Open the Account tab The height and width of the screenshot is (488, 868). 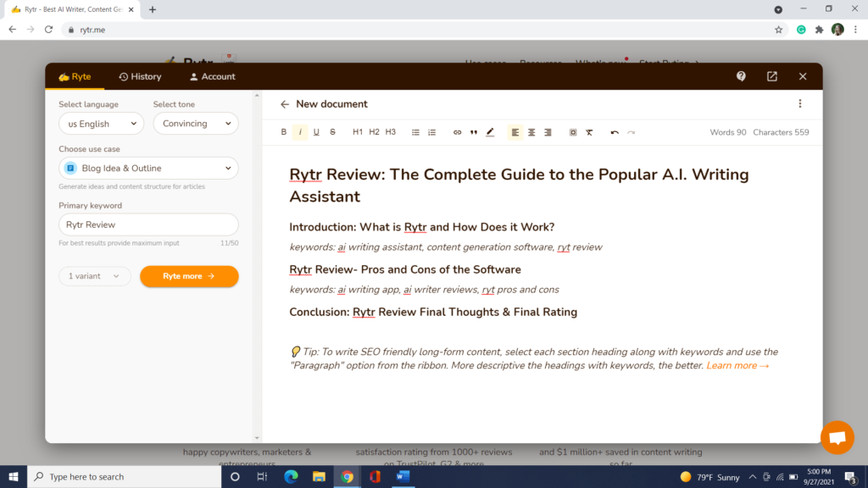pos(212,76)
